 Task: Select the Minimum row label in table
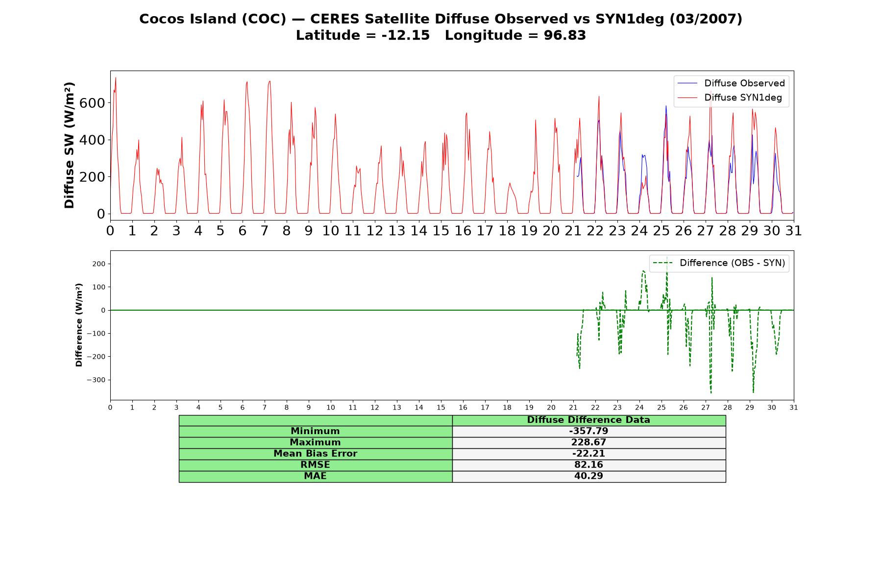coord(315,431)
